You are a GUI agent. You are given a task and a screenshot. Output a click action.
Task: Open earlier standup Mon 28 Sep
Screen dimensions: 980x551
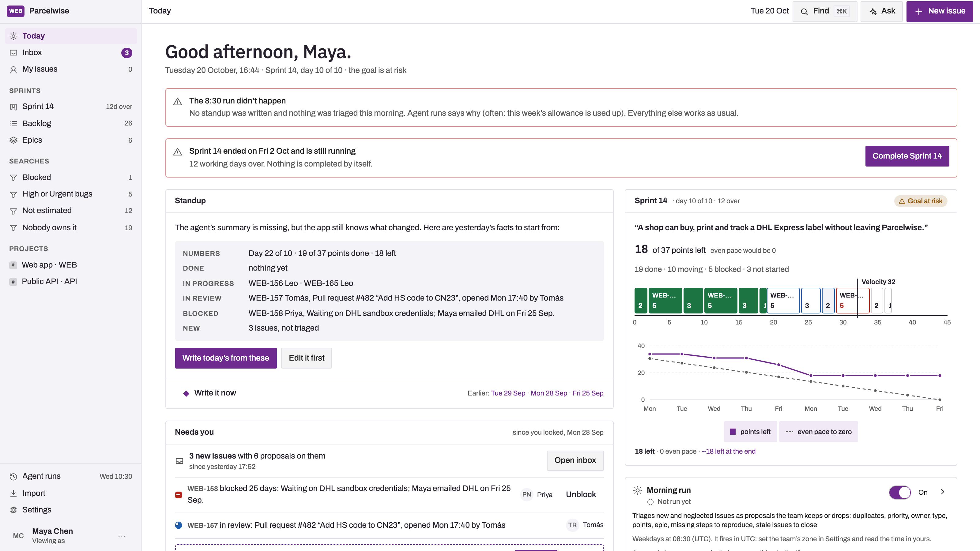click(x=548, y=393)
